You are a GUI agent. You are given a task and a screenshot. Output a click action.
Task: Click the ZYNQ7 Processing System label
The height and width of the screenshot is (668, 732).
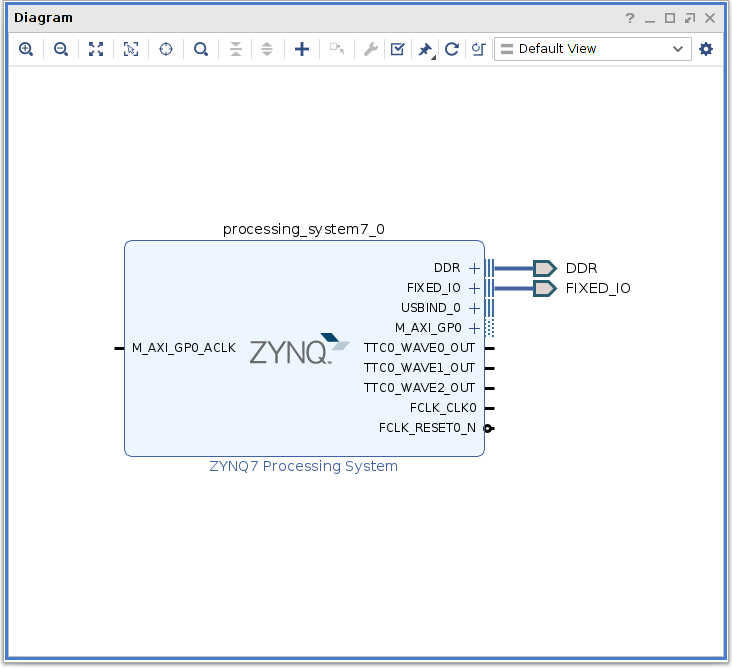[303, 466]
